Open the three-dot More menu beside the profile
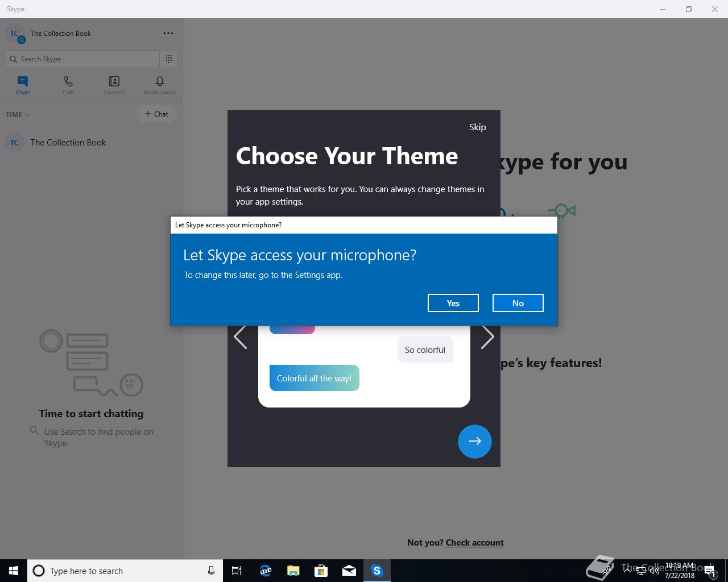728x582 pixels. coord(168,34)
